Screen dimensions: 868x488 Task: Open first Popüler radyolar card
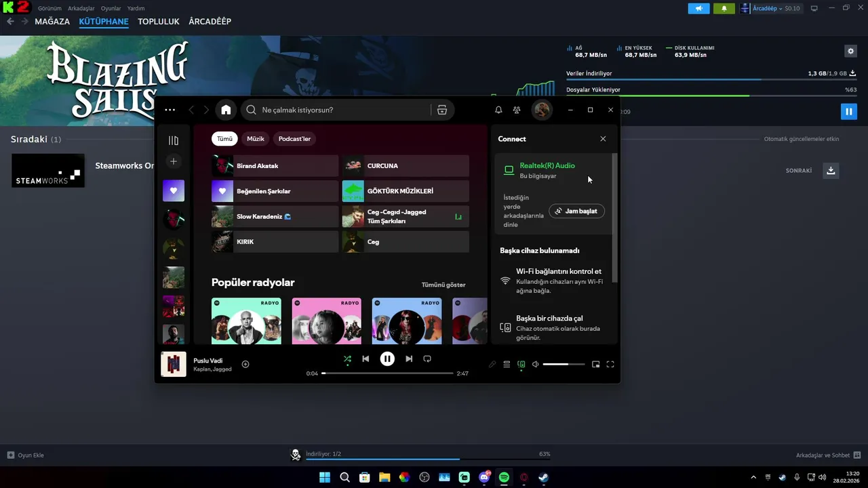point(246,321)
